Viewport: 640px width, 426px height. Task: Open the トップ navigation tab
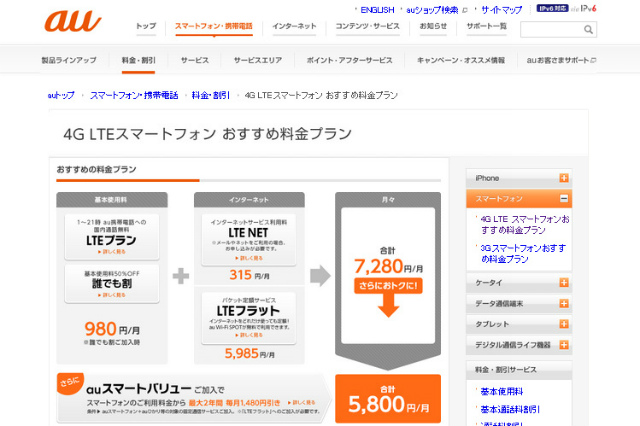[x=146, y=26]
